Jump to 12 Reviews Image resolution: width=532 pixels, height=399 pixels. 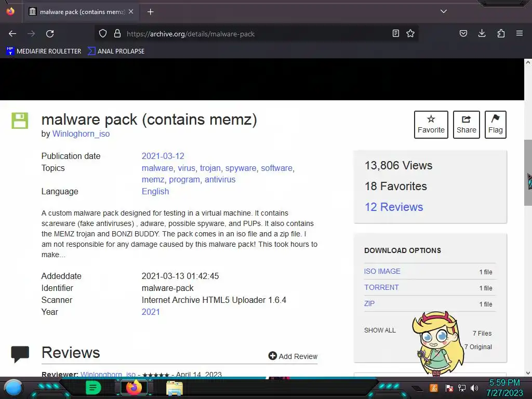[394, 207]
